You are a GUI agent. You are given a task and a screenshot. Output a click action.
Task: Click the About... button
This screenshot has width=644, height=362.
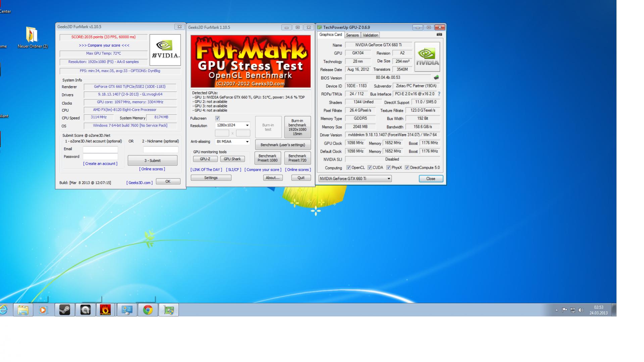[273, 178]
